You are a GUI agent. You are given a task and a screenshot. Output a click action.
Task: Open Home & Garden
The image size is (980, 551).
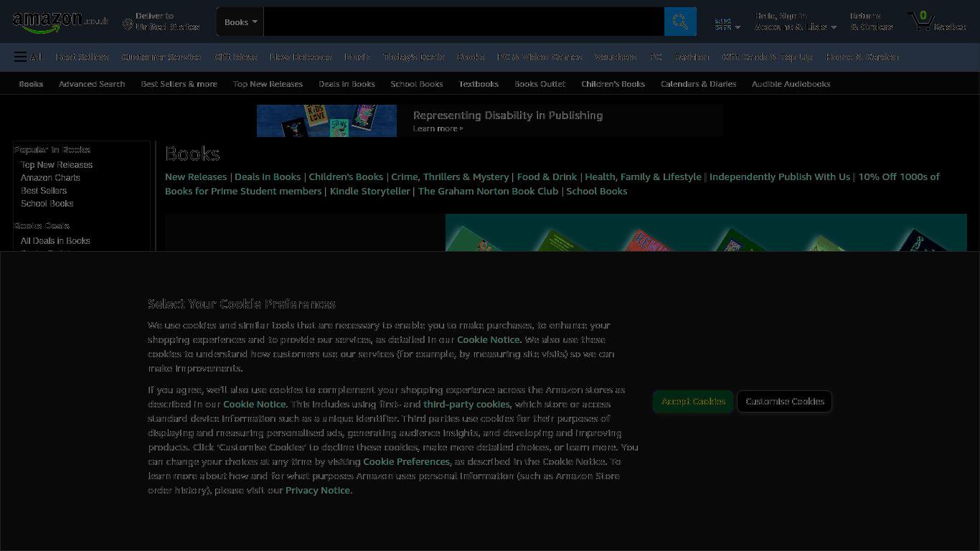point(862,57)
